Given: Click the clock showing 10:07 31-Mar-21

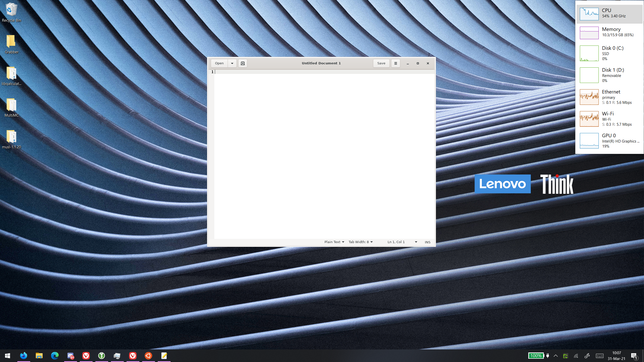Looking at the screenshot, I should tap(617, 356).
